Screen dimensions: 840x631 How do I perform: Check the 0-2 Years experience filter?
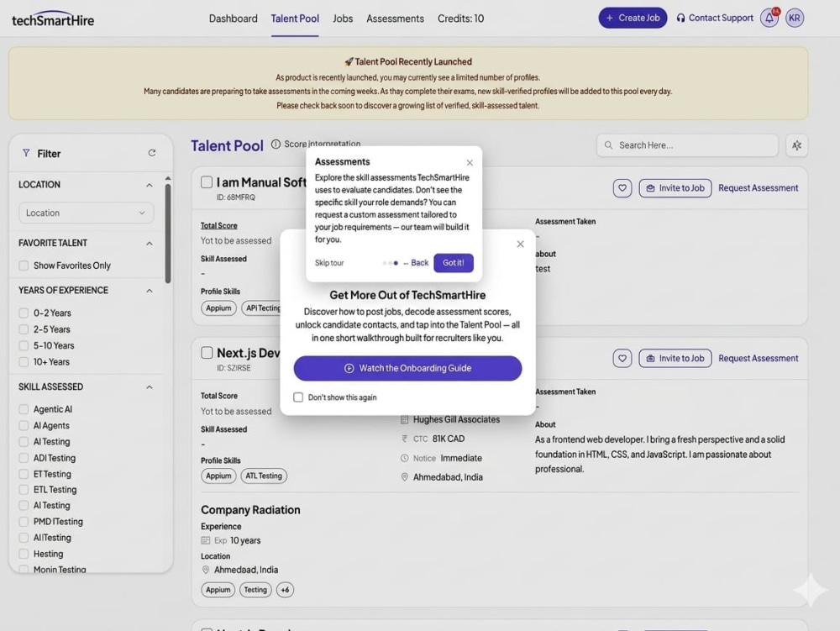click(x=24, y=313)
